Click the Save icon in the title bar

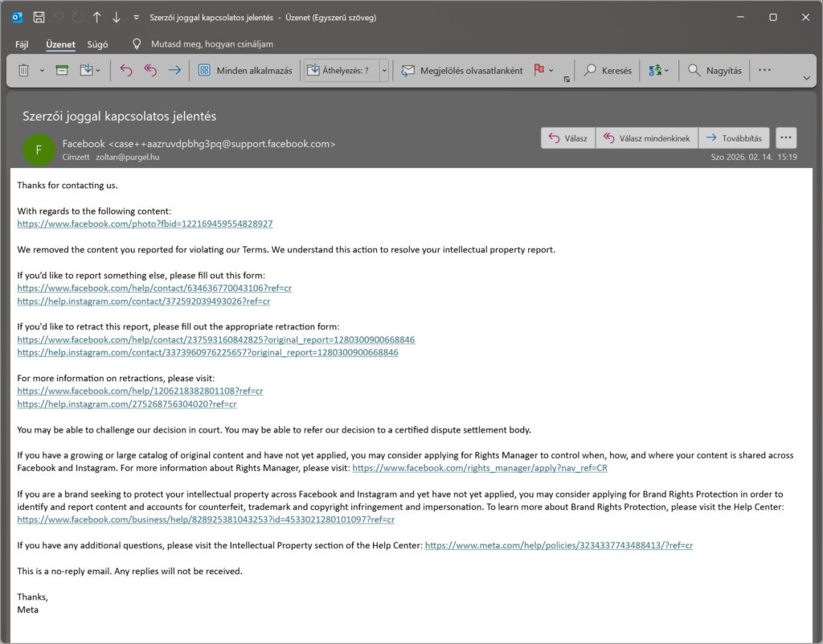tap(39, 17)
